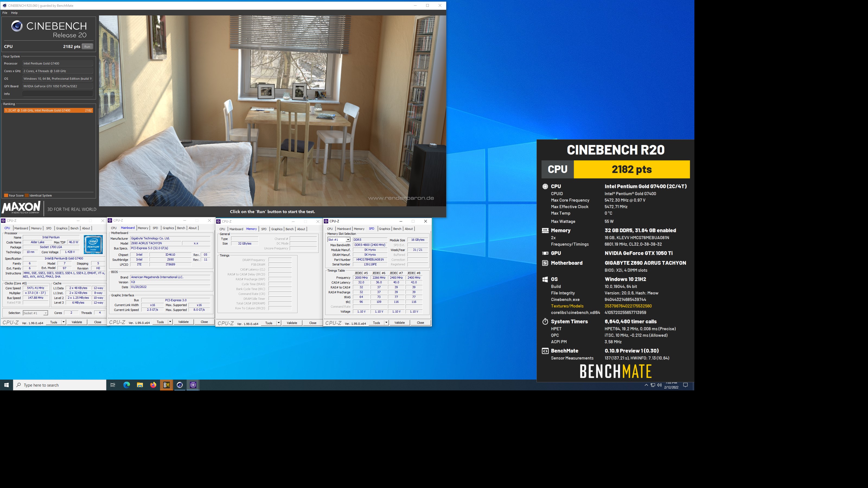Launch Microsoft Edge from the taskbar

(x=126, y=385)
